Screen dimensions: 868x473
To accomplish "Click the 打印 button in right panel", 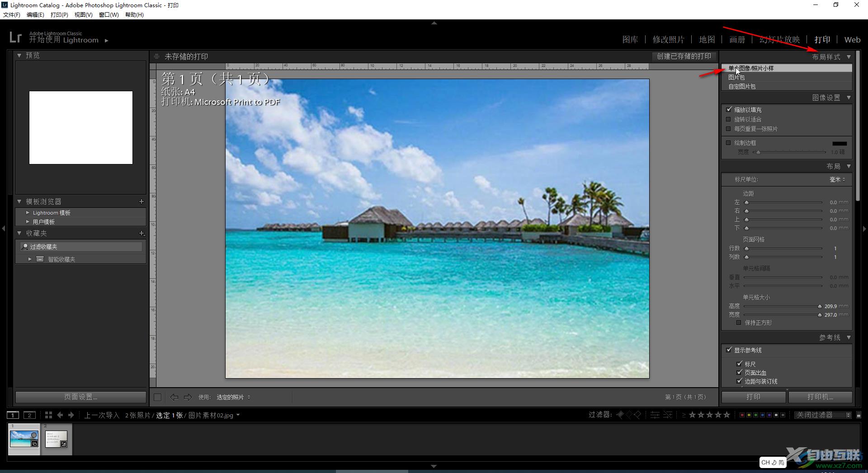I will click(x=753, y=397).
